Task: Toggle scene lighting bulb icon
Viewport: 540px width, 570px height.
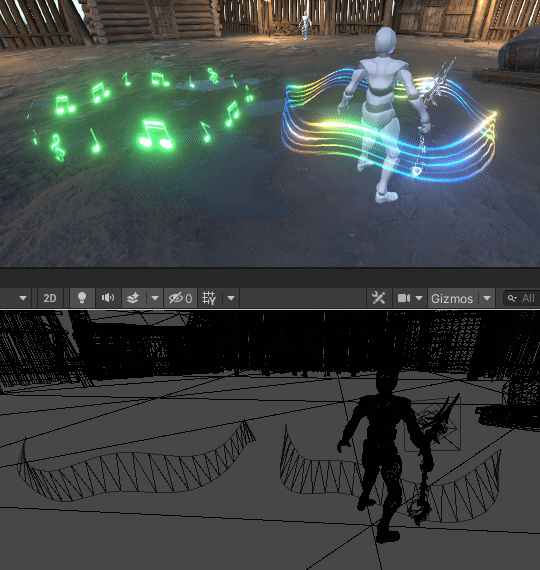Action: (82, 298)
